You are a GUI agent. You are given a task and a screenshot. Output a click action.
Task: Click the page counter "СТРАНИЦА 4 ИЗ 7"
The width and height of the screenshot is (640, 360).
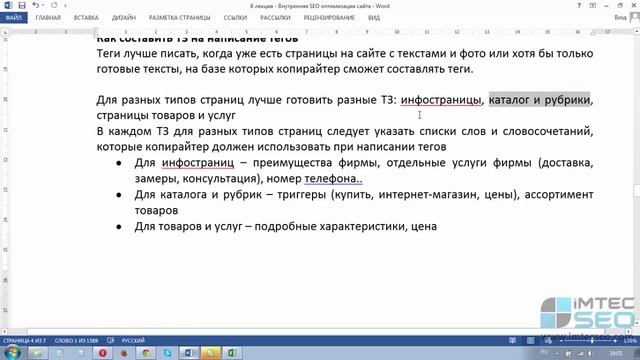click(x=24, y=340)
